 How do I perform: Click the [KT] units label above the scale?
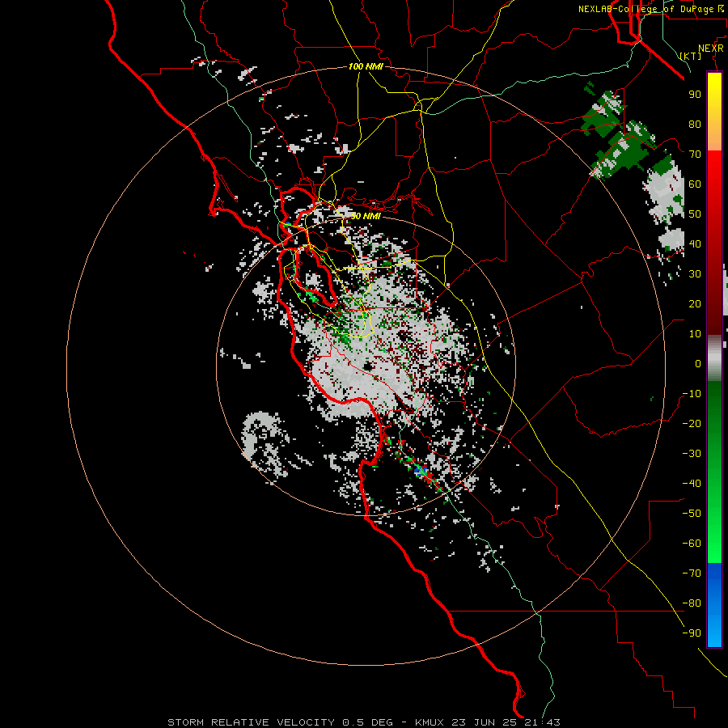[691, 56]
